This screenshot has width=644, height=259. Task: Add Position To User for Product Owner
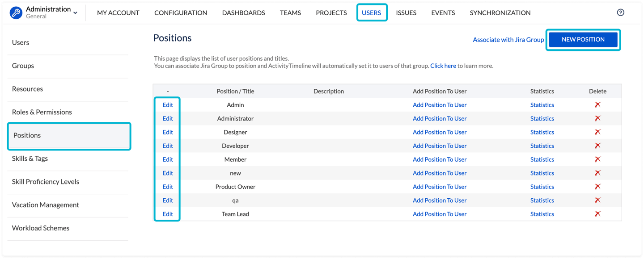tap(440, 186)
